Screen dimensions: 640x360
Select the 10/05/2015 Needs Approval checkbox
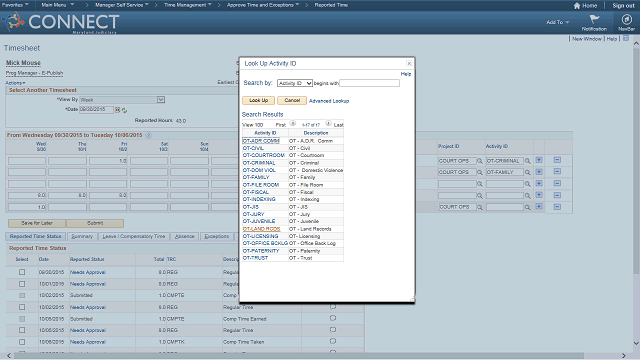pos(22,330)
